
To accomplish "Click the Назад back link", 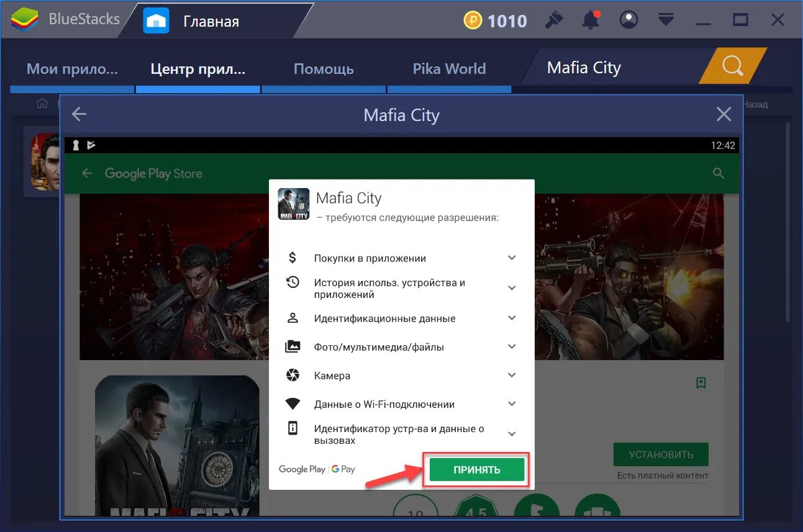I will pos(755,104).
